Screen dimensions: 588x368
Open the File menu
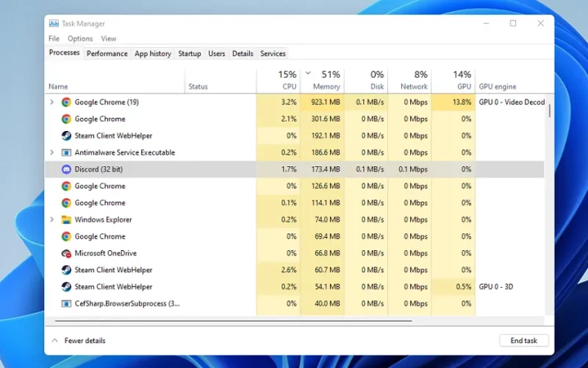(54, 39)
